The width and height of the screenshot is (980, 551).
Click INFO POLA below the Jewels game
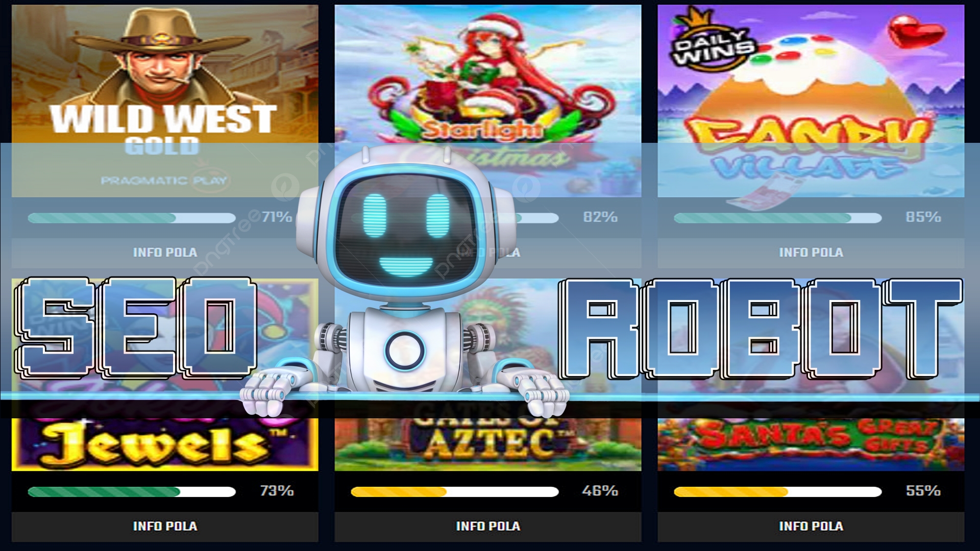pyautogui.click(x=165, y=527)
